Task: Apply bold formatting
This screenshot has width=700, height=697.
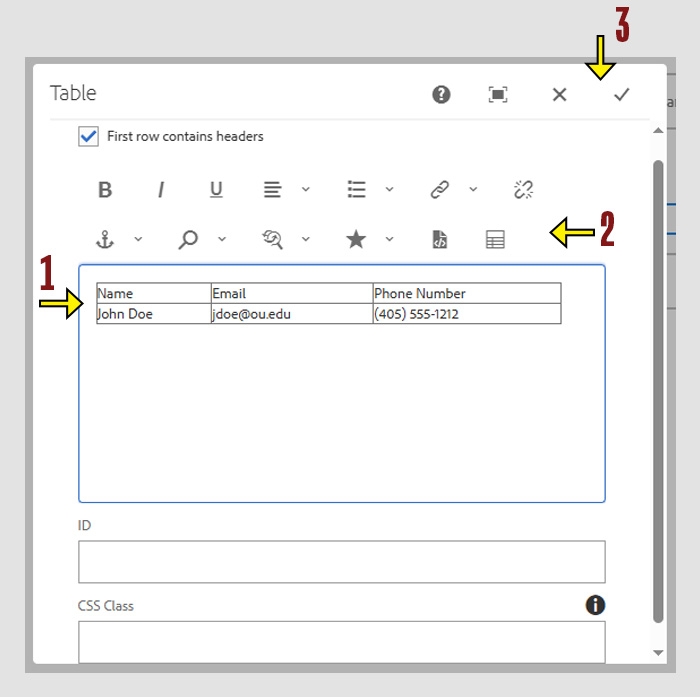Action: click(105, 190)
